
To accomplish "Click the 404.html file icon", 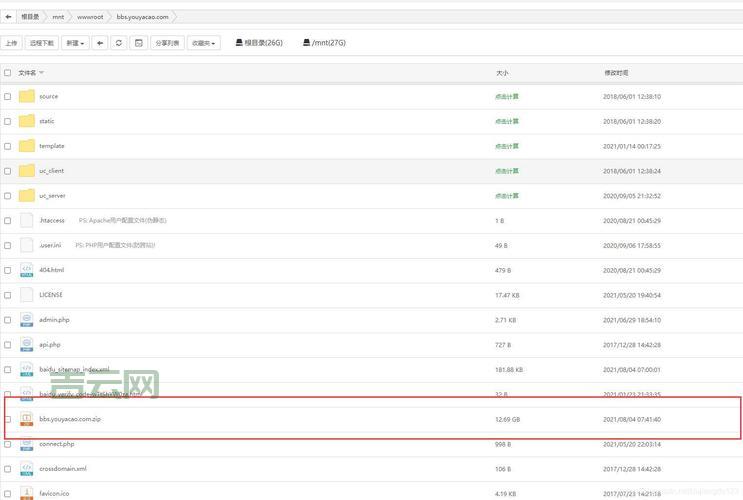I will pyautogui.click(x=27, y=270).
